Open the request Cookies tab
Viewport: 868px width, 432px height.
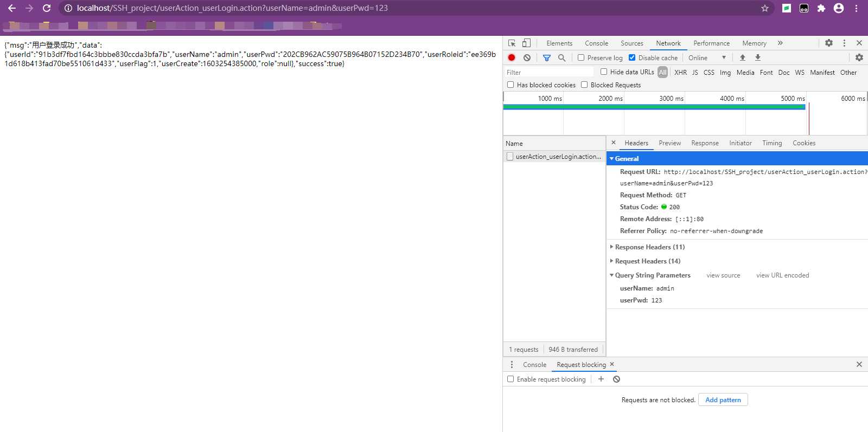click(804, 143)
